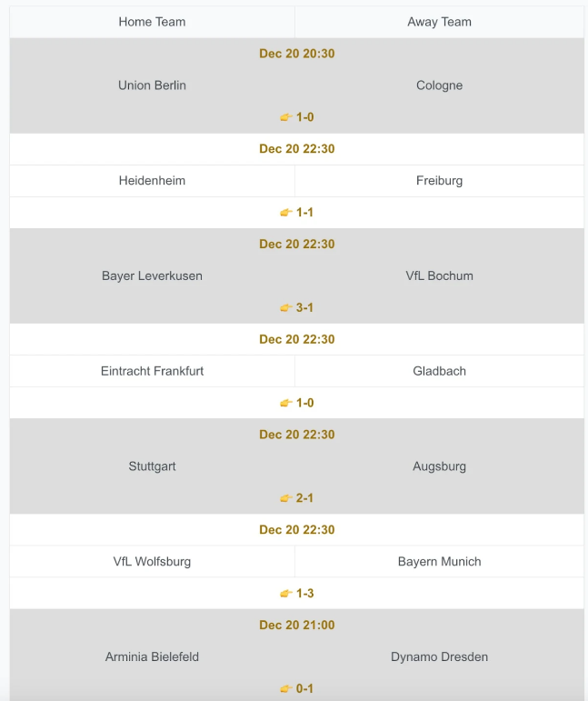Viewport: 588px width, 701px height.
Task: Select the Dec 20 21:00 match date
Action: coord(296,625)
